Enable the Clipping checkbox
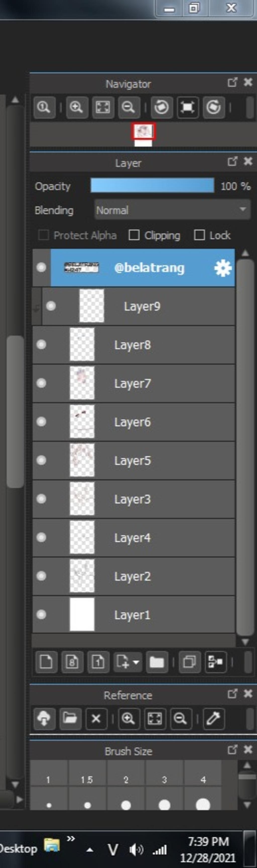This screenshot has width=257, height=868. click(x=134, y=235)
